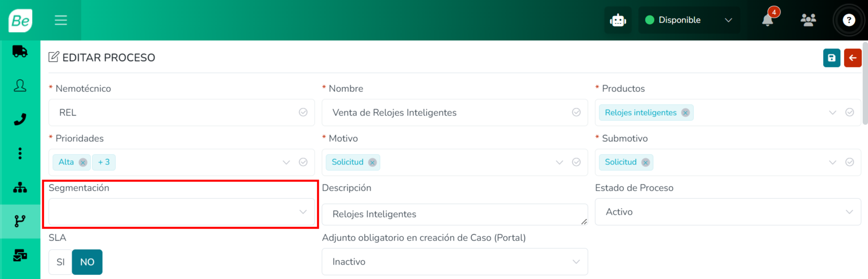Viewport: 868px width, 279px height.
Task: Expand the Segmentación dropdown
Action: coord(182,212)
